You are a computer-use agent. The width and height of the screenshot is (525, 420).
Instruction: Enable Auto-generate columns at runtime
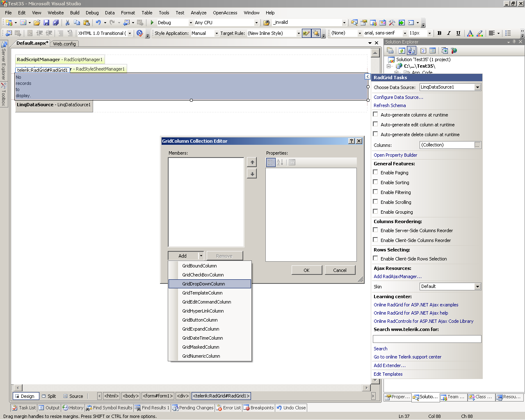[375, 114]
